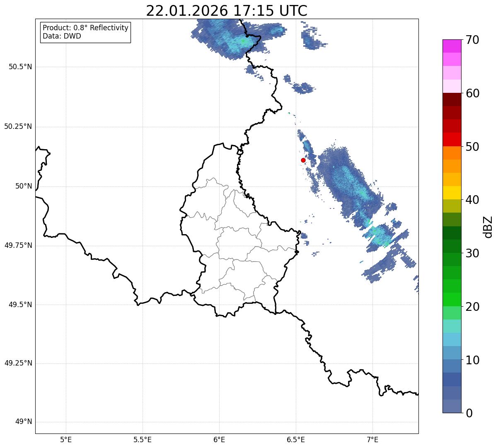Click the magenta top colorbar swatch
Viewport: 498px width, 448px height.
pyautogui.click(x=452, y=46)
